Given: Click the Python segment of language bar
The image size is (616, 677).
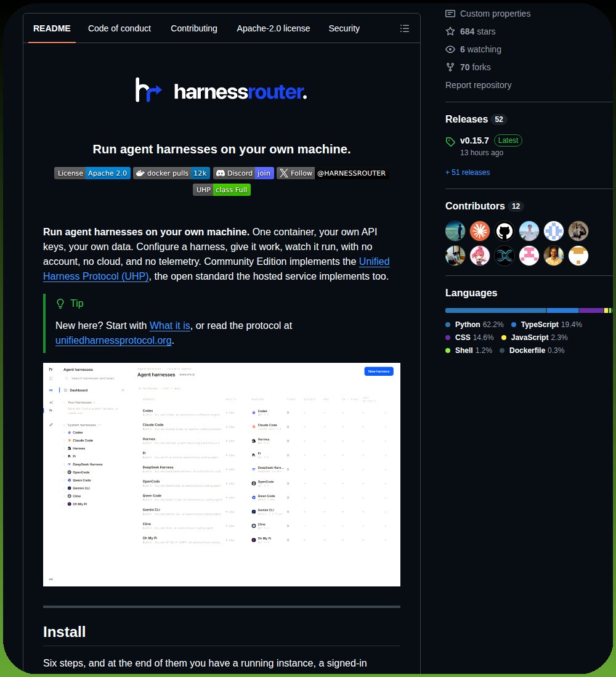Looking at the screenshot, I should pyautogui.click(x=495, y=310).
